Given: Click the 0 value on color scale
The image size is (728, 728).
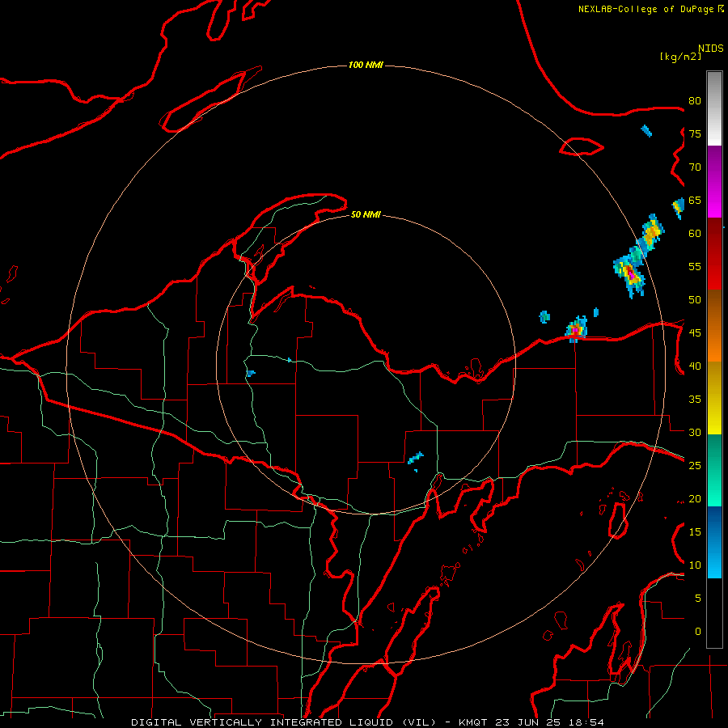Looking at the screenshot, I should (x=698, y=632).
